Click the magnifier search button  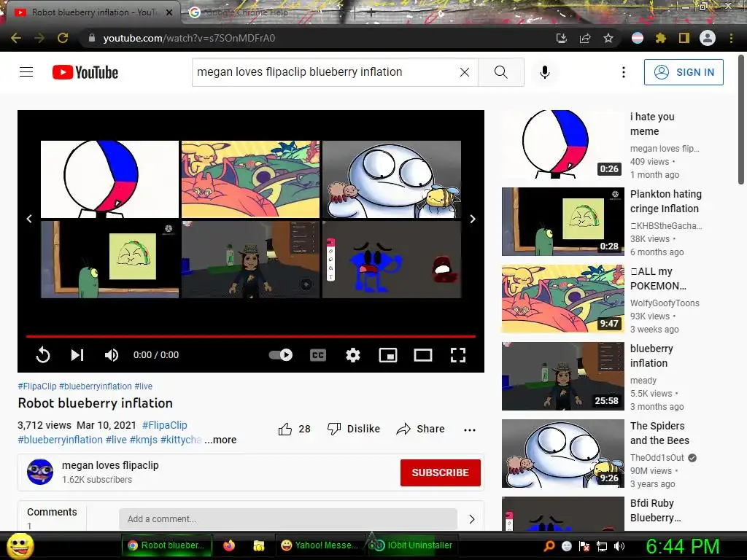click(500, 72)
